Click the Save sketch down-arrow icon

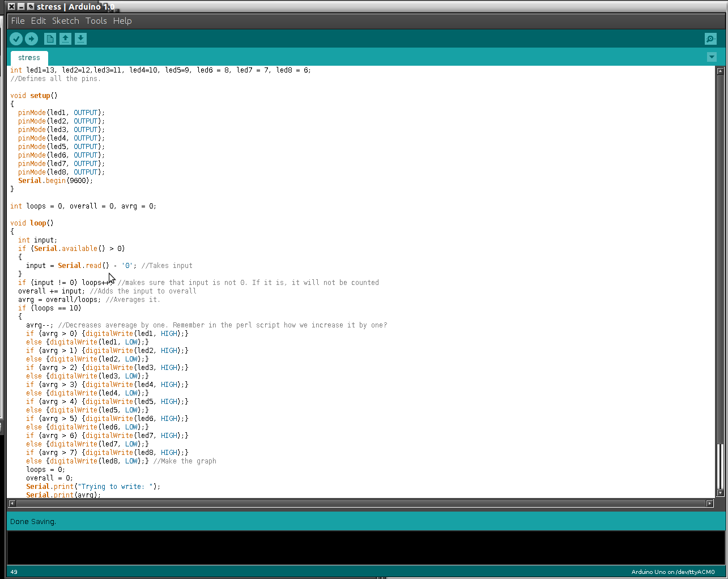tap(80, 39)
